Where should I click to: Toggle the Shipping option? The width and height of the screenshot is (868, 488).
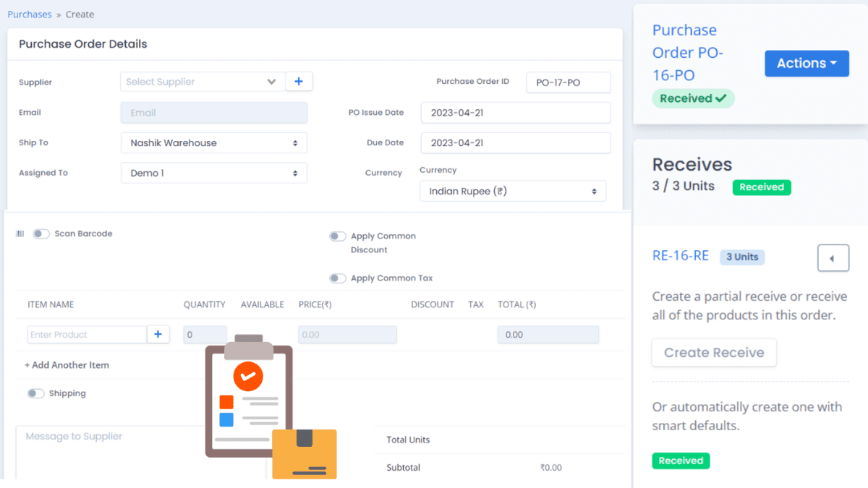[35, 393]
